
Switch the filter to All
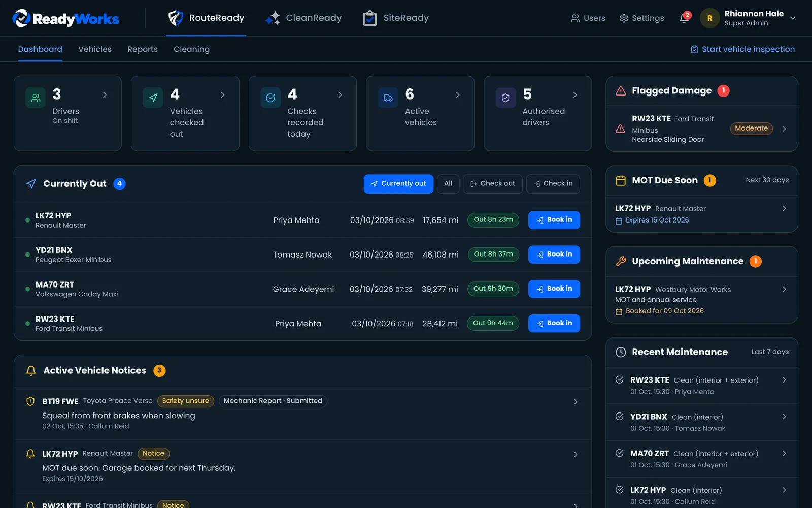point(448,184)
